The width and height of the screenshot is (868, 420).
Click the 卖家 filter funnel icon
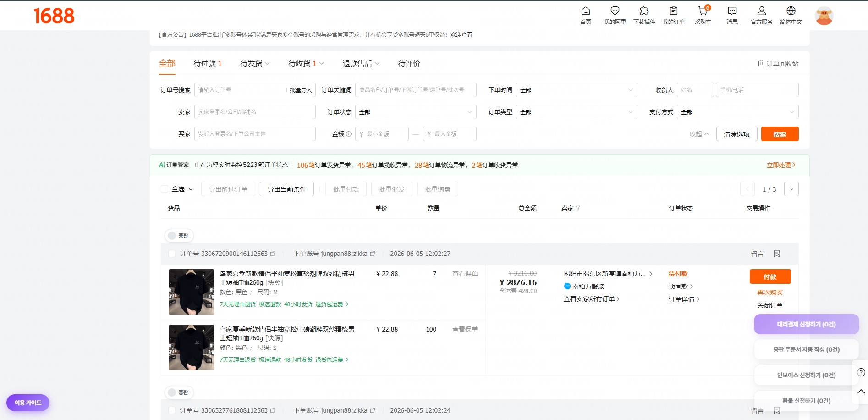click(x=578, y=208)
